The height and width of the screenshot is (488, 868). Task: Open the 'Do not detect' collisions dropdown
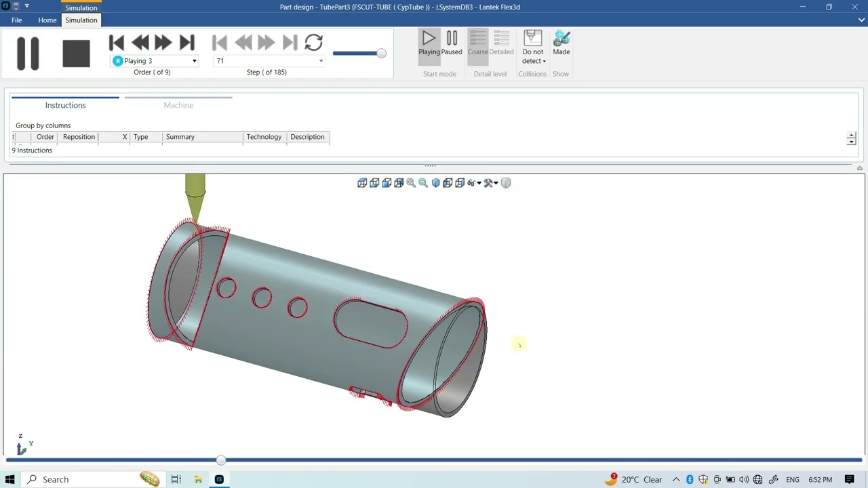click(x=533, y=47)
